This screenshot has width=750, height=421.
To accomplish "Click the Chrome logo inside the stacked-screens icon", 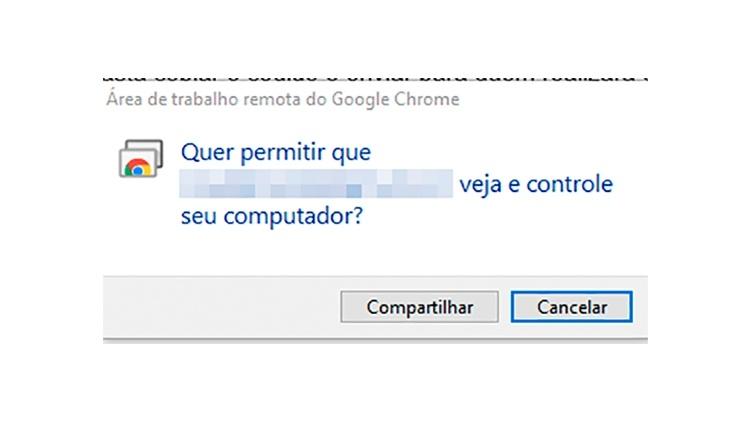I will (x=138, y=167).
